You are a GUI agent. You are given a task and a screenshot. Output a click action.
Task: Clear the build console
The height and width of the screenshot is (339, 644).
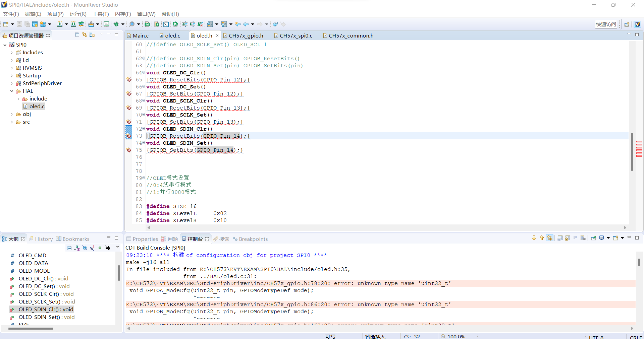pos(583,238)
